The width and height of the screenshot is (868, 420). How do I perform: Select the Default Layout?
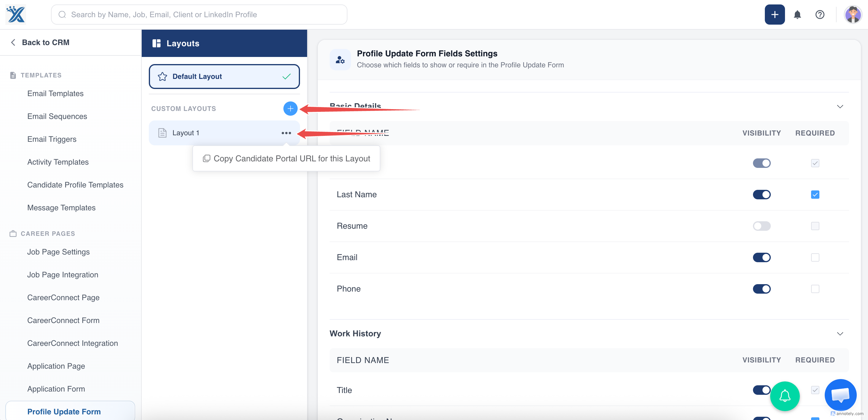[224, 77]
